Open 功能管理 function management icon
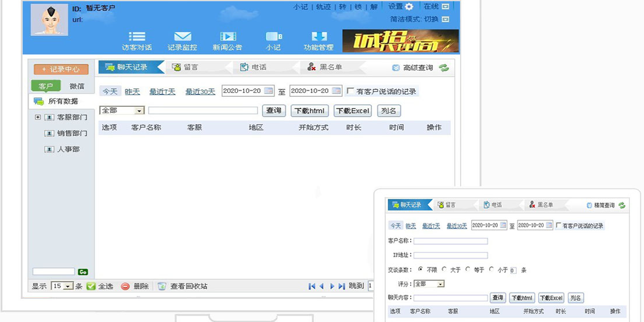The height and width of the screenshot is (322, 644). [x=319, y=37]
